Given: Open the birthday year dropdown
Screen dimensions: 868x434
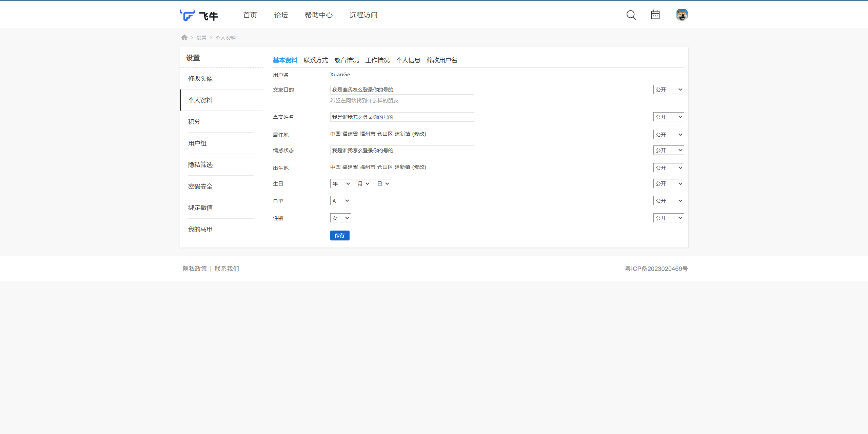Looking at the screenshot, I should pyautogui.click(x=341, y=183).
